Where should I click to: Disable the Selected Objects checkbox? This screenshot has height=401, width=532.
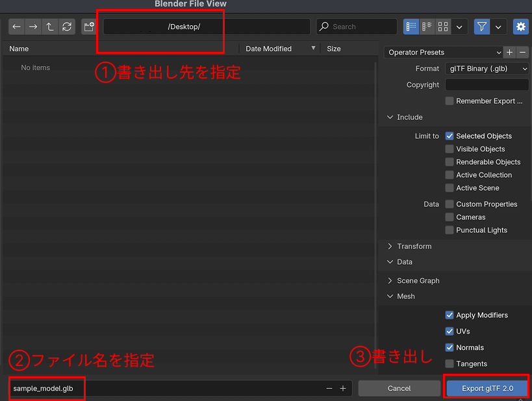tap(450, 136)
